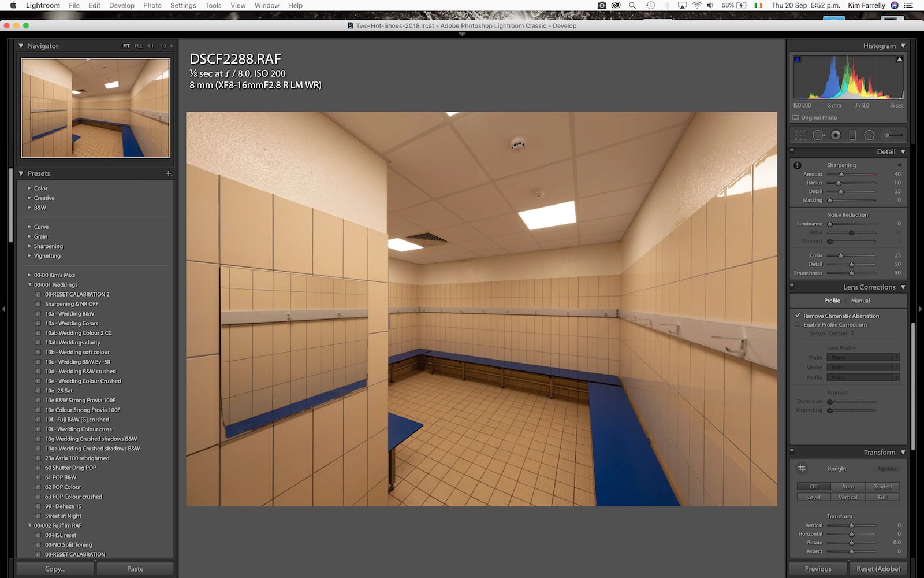The width and height of the screenshot is (924, 578).
Task: Open the Photo menu
Action: coord(152,5)
